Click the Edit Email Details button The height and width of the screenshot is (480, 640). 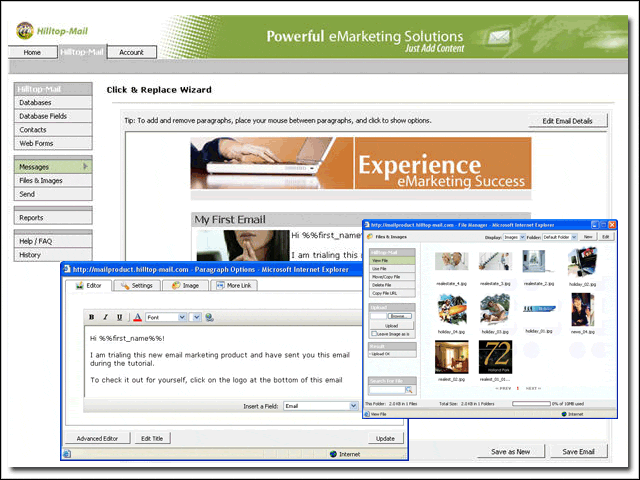pos(567,121)
